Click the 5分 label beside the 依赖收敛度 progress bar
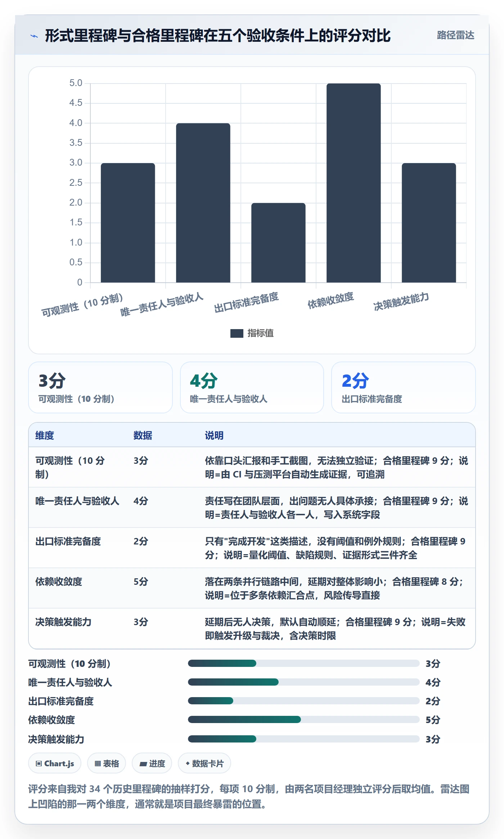This screenshot has width=504, height=839. 433,720
